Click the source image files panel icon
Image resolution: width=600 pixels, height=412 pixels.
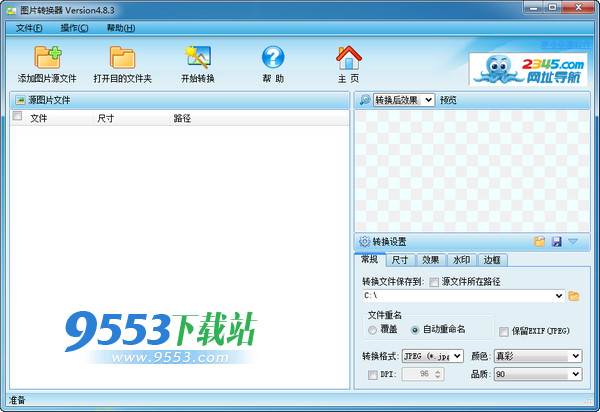click(20, 100)
